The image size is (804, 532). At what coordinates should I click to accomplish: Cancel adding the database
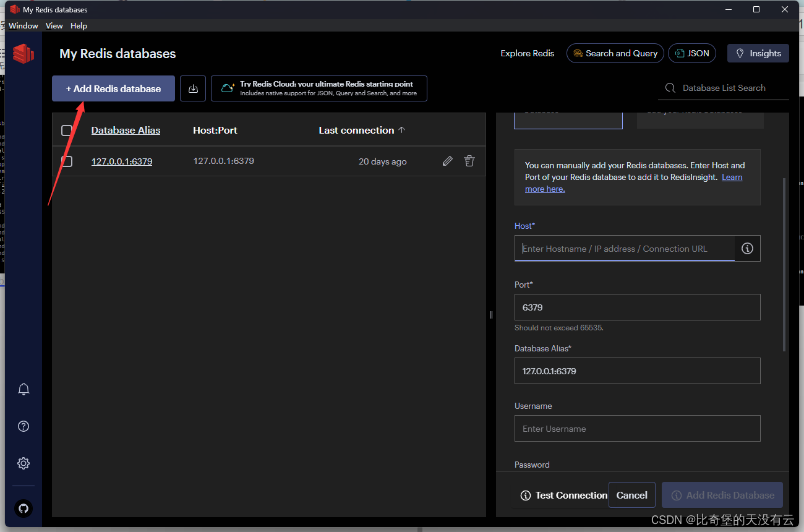(632, 495)
